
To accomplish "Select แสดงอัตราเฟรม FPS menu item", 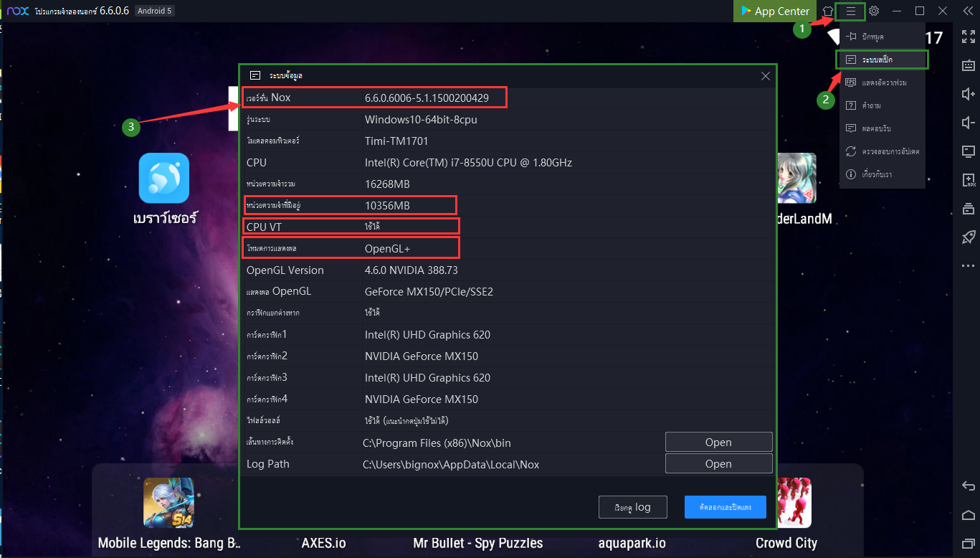I will [883, 82].
